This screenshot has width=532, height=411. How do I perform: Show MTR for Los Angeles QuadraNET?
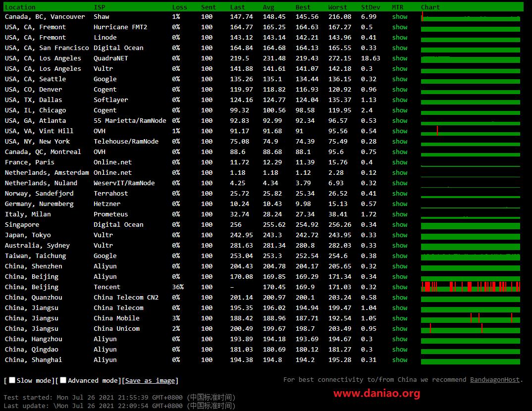tap(400, 58)
